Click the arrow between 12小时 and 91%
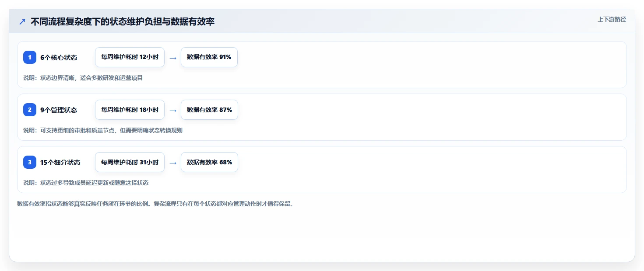This screenshot has height=271, width=644. 173,58
